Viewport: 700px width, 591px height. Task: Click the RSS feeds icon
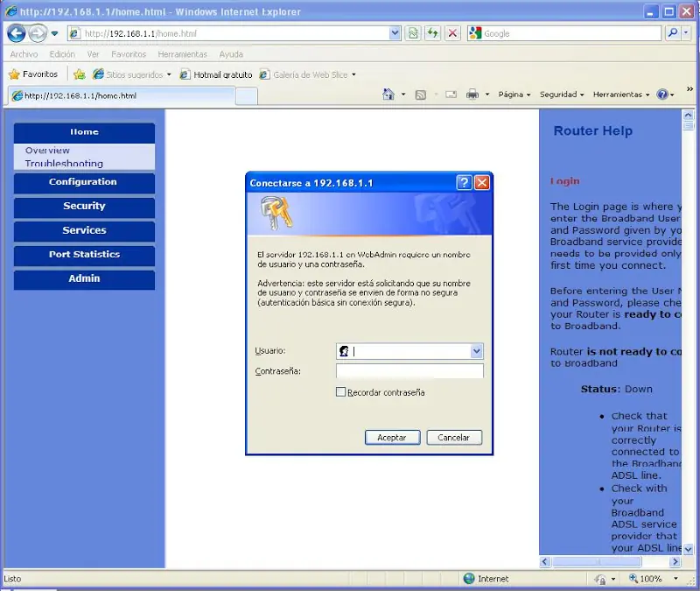point(421,95)
